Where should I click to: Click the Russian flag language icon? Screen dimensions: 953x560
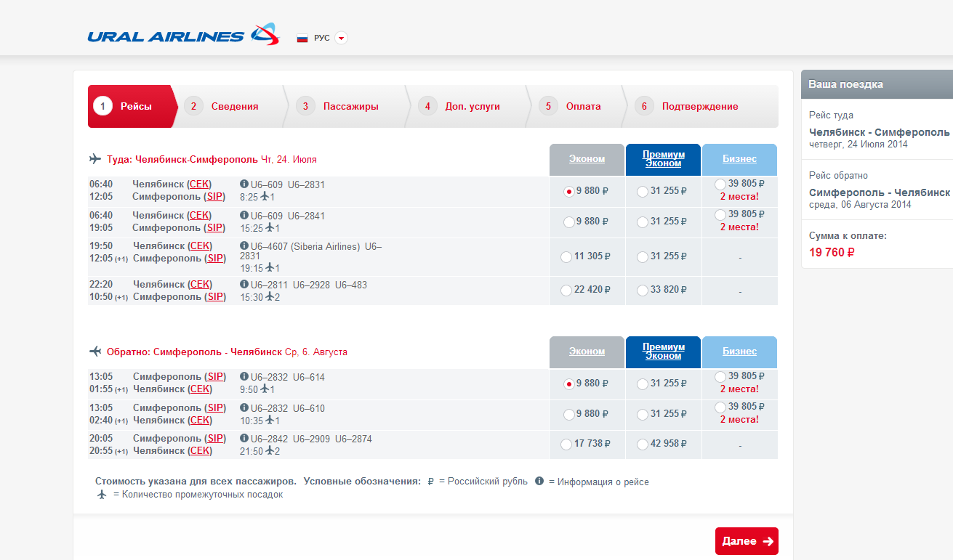tap(302, 38)
